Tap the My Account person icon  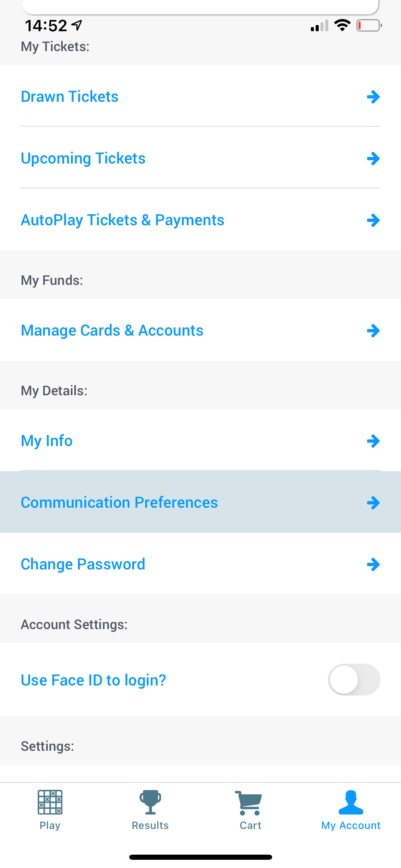(x=351, y=802)
